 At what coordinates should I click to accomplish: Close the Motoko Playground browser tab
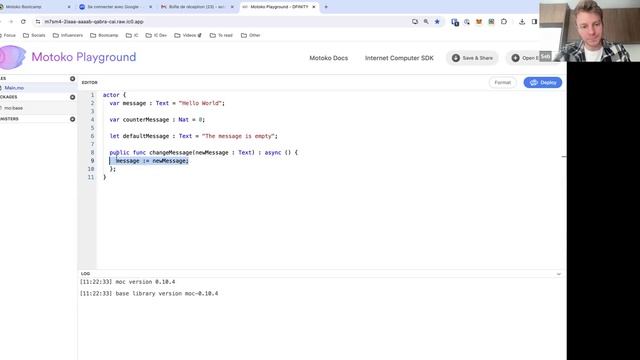pos(313,7)
